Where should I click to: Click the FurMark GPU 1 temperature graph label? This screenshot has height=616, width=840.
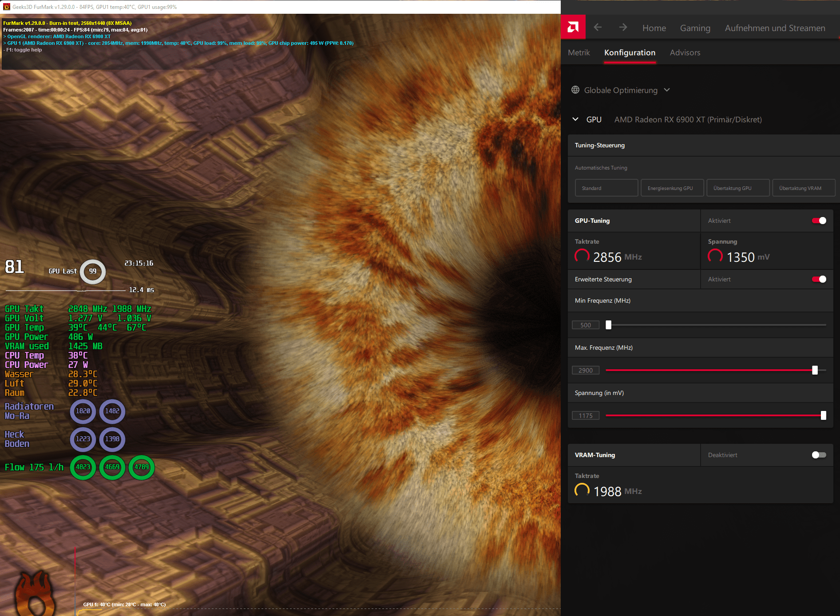pyautogui.click(x=124, y=604)
